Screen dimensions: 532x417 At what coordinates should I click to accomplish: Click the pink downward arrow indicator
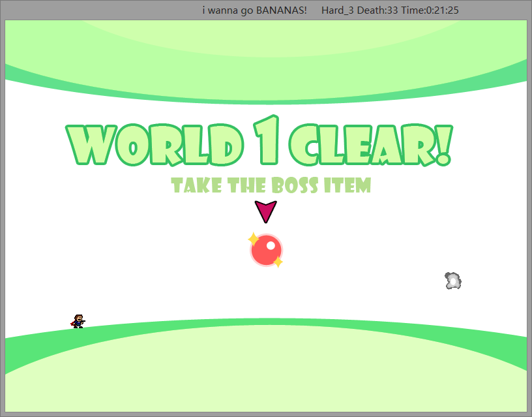[266, 211]
